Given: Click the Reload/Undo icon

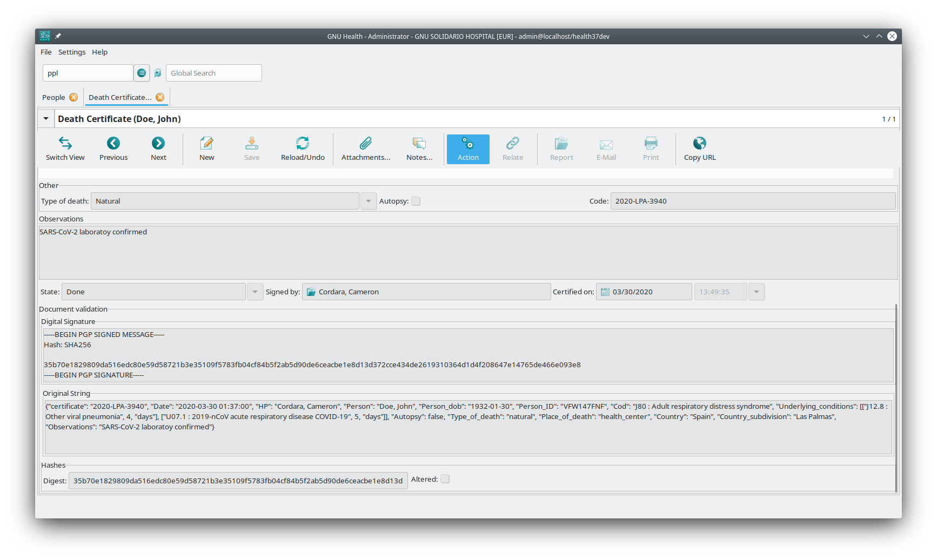Looking at the screenshot, I should pos(303,144).
